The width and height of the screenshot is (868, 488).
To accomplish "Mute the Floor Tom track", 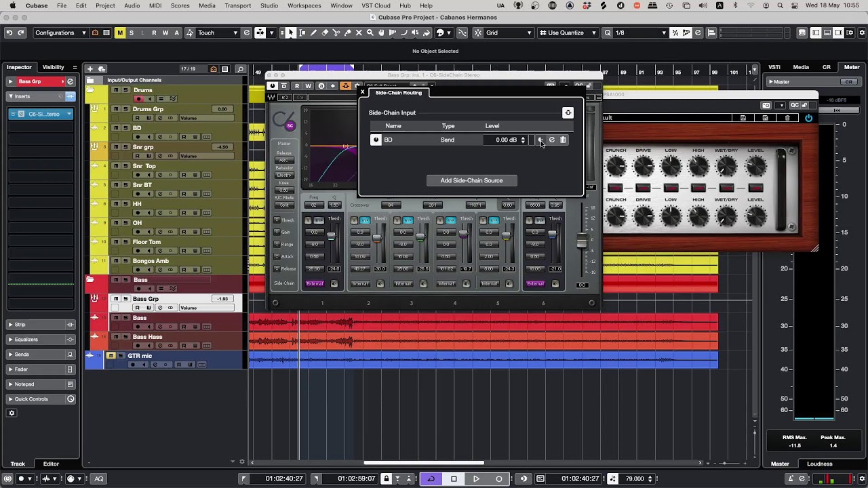I will tap(116, 242).
